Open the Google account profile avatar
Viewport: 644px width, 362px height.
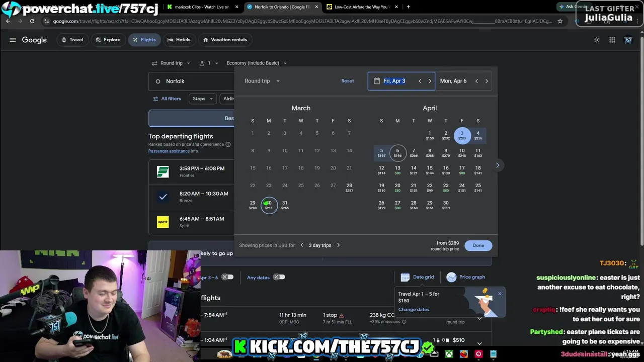tap(628, 40)
